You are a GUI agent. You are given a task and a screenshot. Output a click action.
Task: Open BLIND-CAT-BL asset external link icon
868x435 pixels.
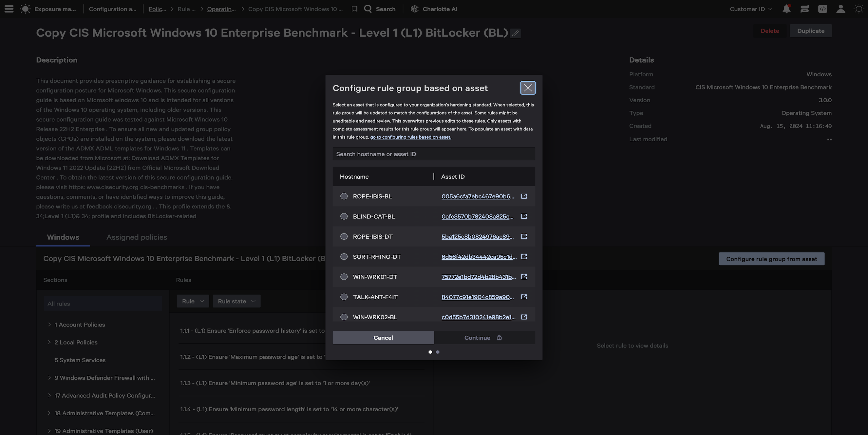point(524,216)
